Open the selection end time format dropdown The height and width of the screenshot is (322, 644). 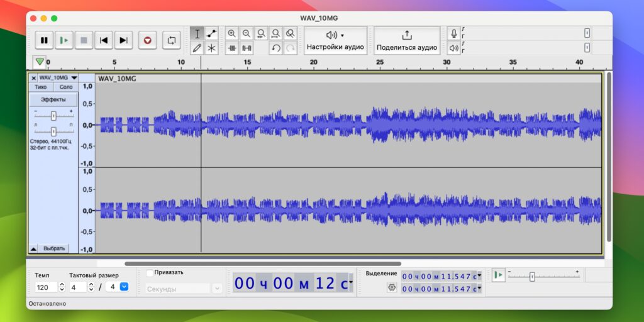(x=479, y=289)
